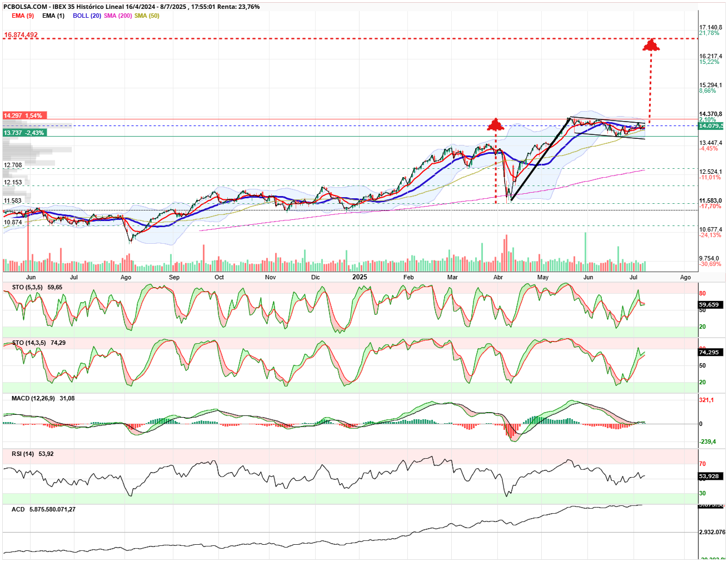Click the 9.754,0 price axis value
728x562 pixels.
coord(709,258)
